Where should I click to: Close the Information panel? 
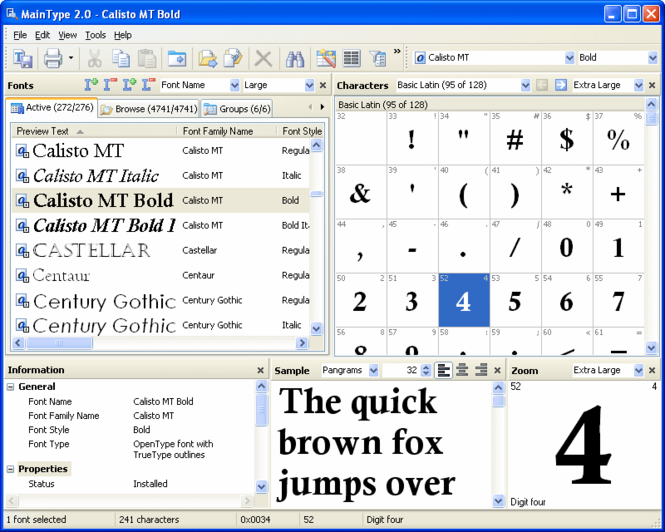click(260, 370)
